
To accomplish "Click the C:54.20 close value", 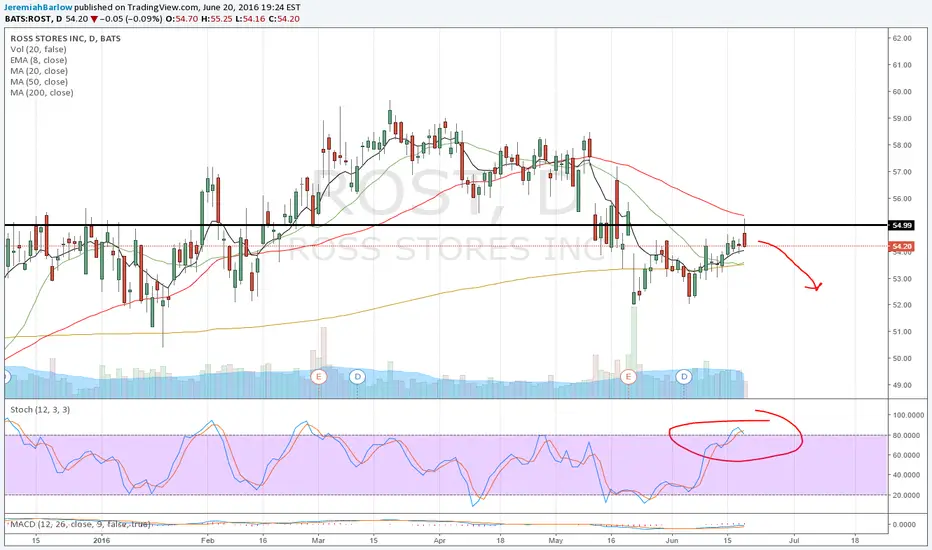I will point(284,19).
